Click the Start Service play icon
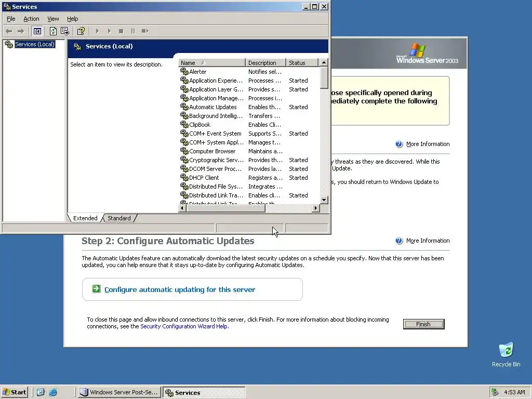 point(97,31)
